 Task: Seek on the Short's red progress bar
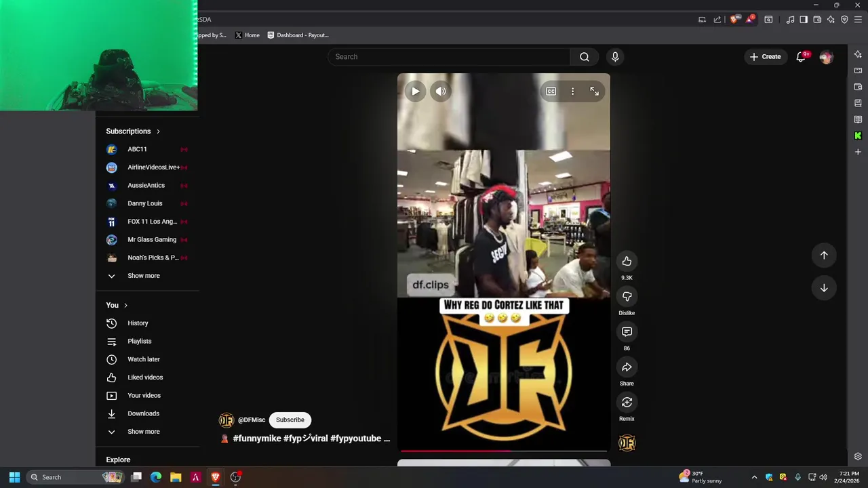(x=503, y=451)
